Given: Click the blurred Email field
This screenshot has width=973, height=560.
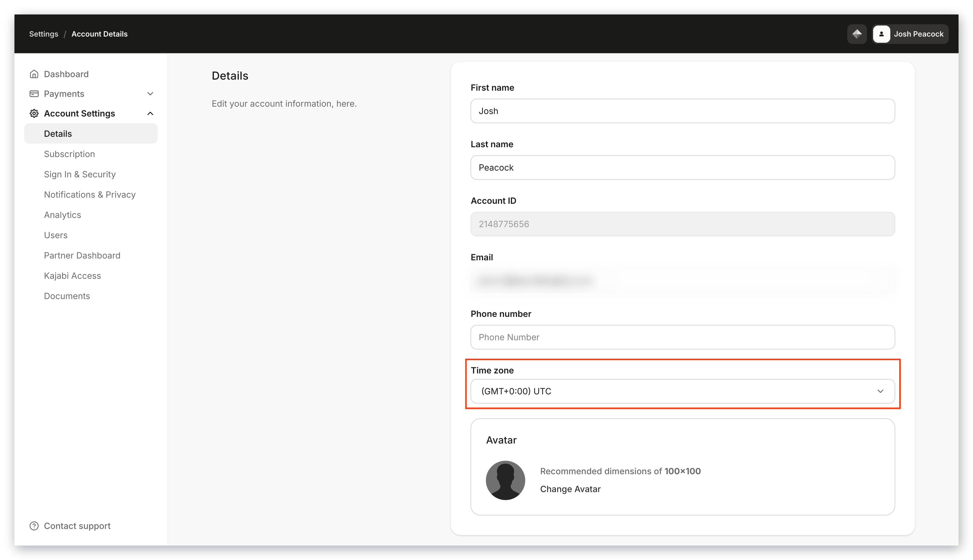Looking at the screenshot, I should point(682,280).
